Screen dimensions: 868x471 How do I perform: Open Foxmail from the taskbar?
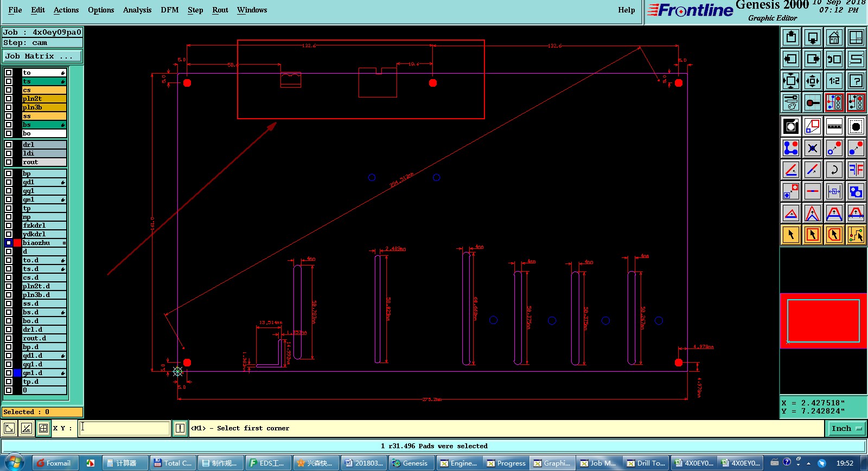[55, 463]
